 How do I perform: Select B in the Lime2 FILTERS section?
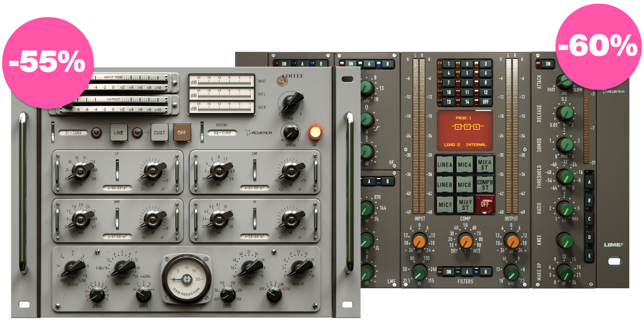tap(486, 272)
